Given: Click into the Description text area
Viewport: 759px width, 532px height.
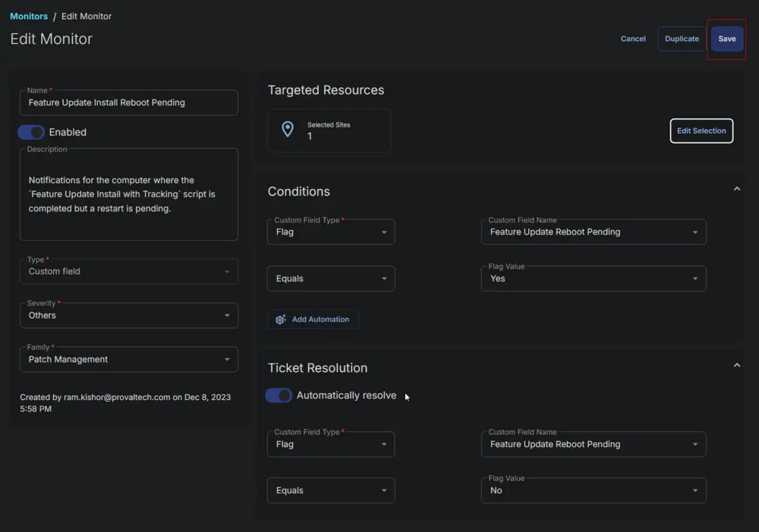Looking at the screenshot, I should 129,194.
